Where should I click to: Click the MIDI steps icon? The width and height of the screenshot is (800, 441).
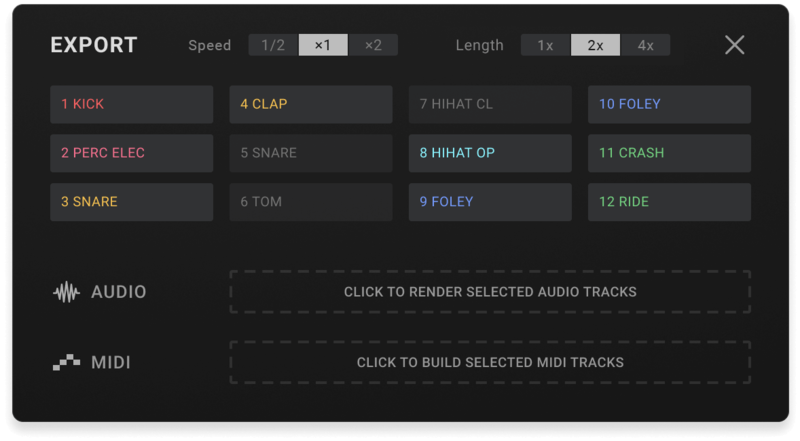tap(66, 362)
